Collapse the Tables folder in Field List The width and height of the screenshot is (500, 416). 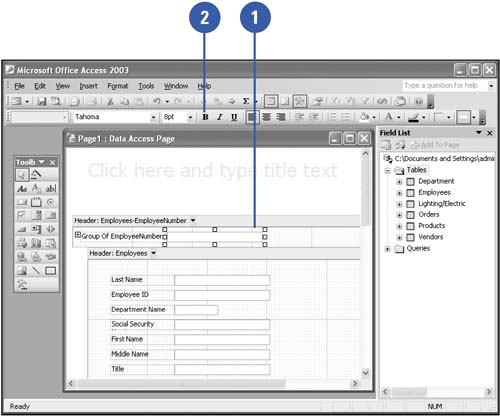pyautogui.click(x=387, y=170)
